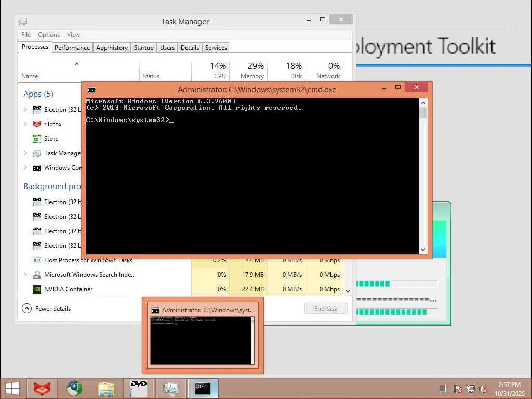Open the Options menu in Task Manager
The width and height of the screenshot is (532, 399).
coord(48,35)
